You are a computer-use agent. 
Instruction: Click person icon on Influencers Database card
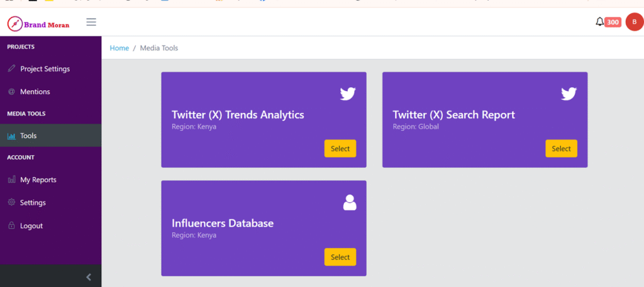pyautogui.click(x=350, y=203)
